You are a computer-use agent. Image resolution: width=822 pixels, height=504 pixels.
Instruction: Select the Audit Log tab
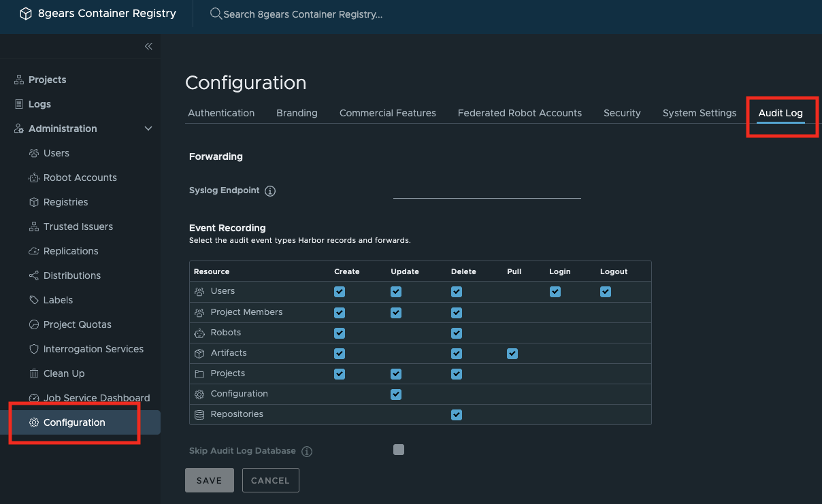coord(780,113)
